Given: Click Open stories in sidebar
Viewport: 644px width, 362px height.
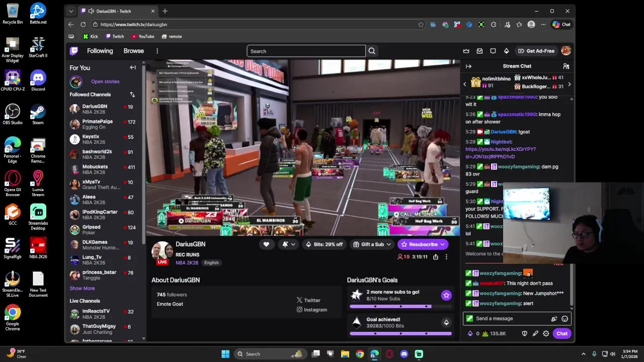Looking at the screenshot, I should click(x=105, y=81).
